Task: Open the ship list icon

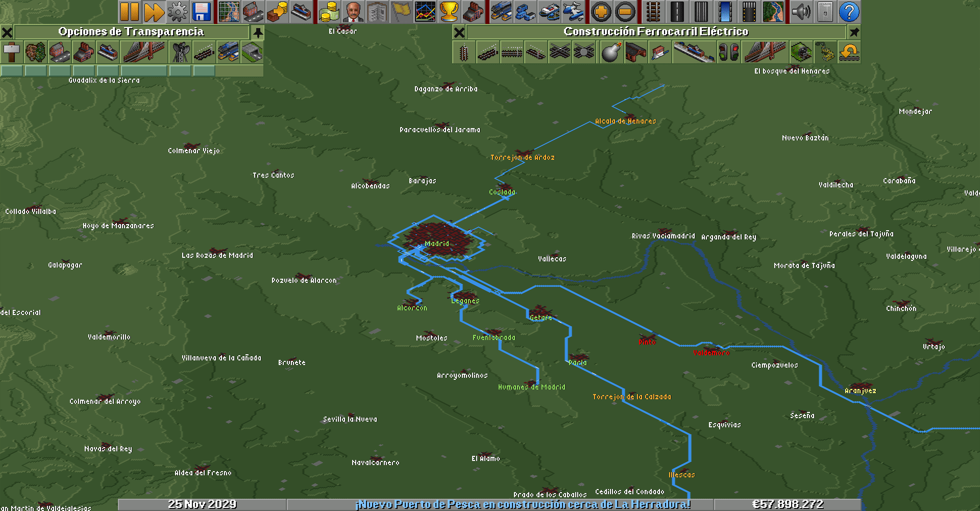Action: pos(549,12)
